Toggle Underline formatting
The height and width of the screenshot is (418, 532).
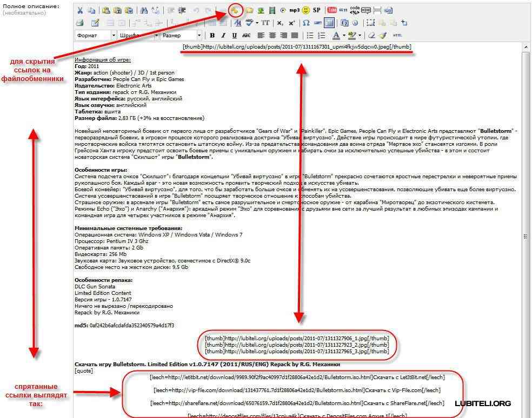tap(235, 35)
